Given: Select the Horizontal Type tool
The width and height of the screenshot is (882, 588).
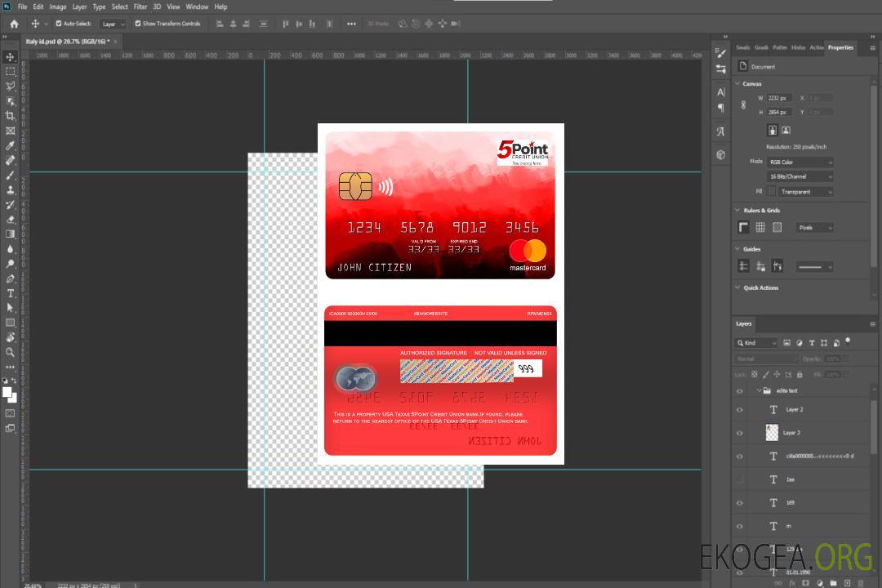Looking at the screenshot, I should (x=10, y=293).
